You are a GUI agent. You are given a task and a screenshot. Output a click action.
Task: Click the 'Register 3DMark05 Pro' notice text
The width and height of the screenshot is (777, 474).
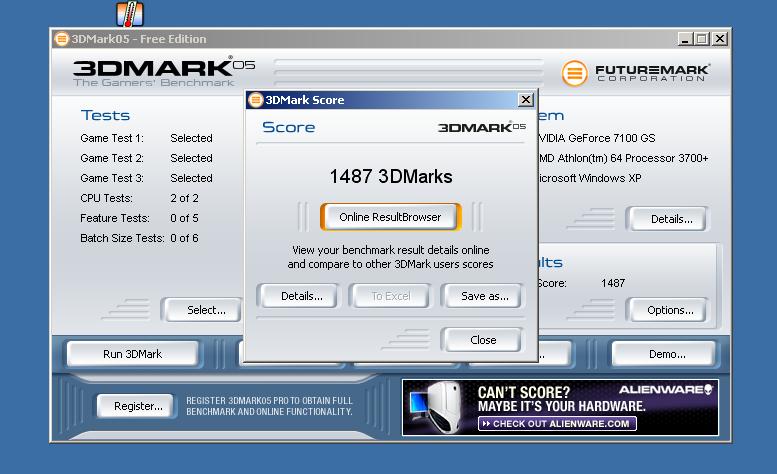click(x=269, y=406)
